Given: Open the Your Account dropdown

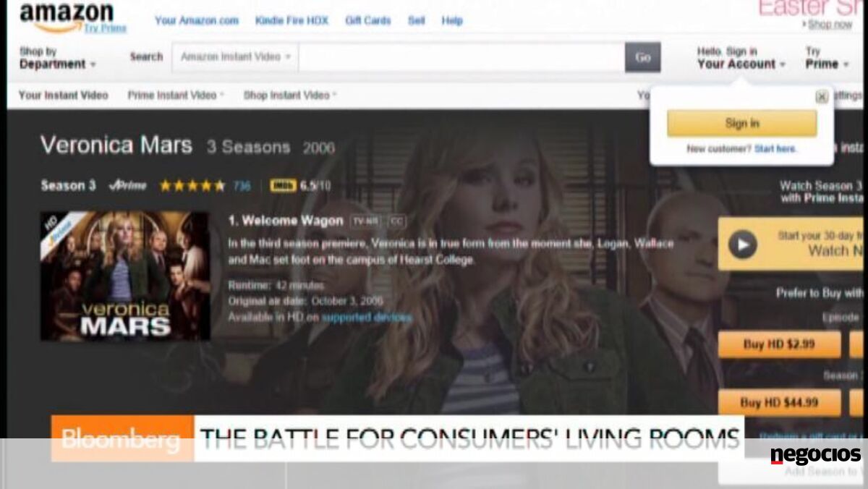Looking at the screenshot, I should [741, 58].
